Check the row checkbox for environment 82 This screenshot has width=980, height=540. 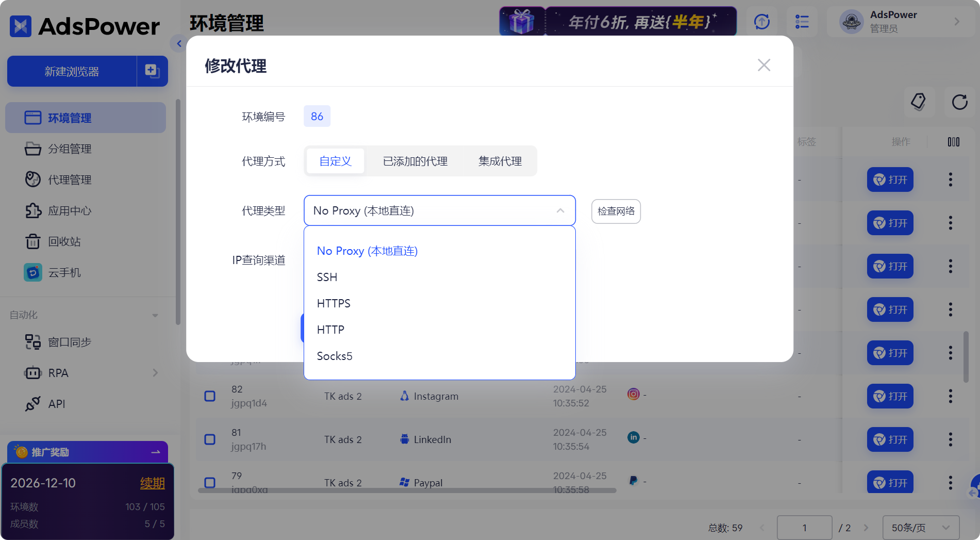[x=209, y=396]
